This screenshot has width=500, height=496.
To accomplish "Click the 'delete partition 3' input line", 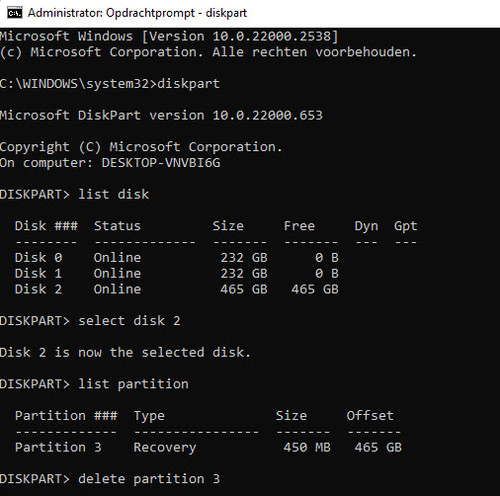I will point(110,479).
